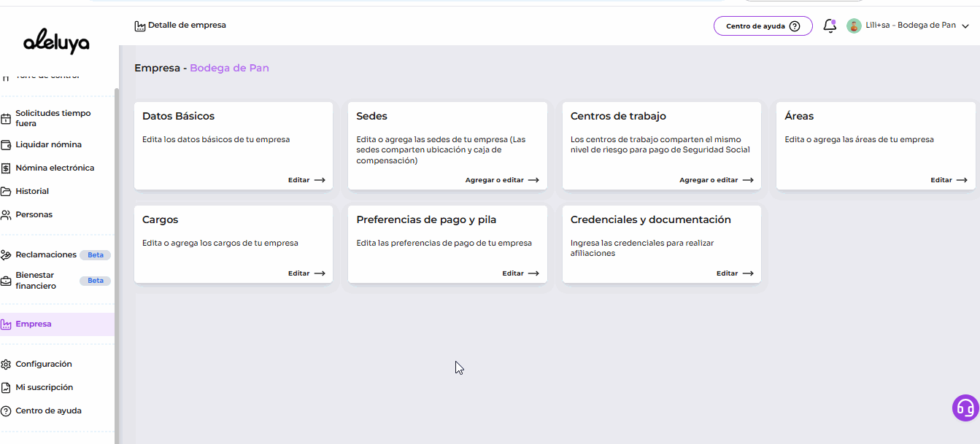The image size is (980, 444).
Task: Click the notification bell icon
Action: click(829, 26)
